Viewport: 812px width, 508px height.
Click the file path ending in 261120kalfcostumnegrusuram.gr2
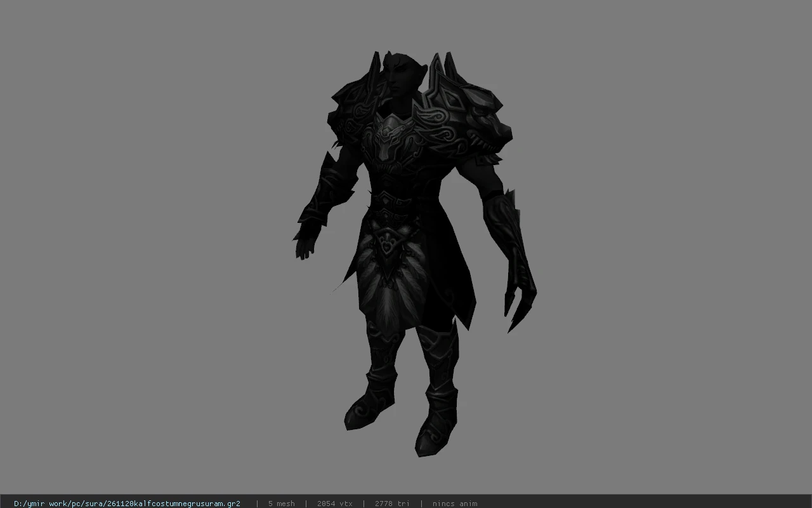(x=127, y=504)
